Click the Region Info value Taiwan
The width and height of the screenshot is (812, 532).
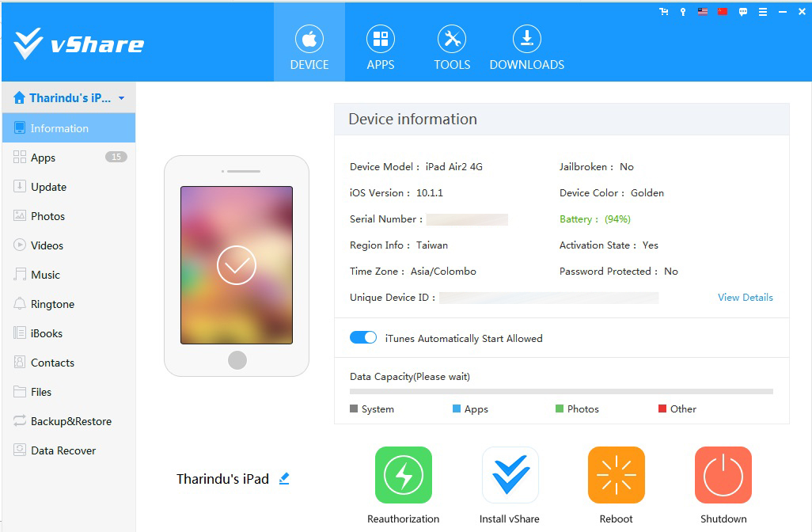tap(432, 245)
